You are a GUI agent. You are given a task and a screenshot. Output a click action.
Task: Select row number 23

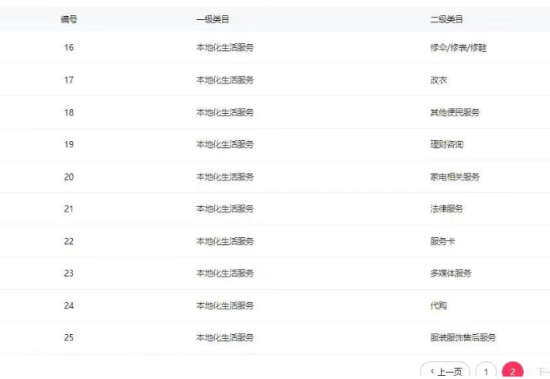click(69, 273)
